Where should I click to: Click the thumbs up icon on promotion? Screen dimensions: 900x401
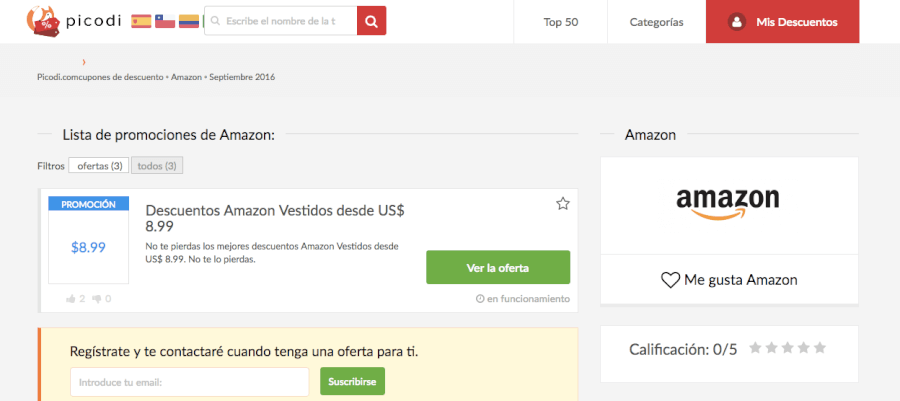71,298
